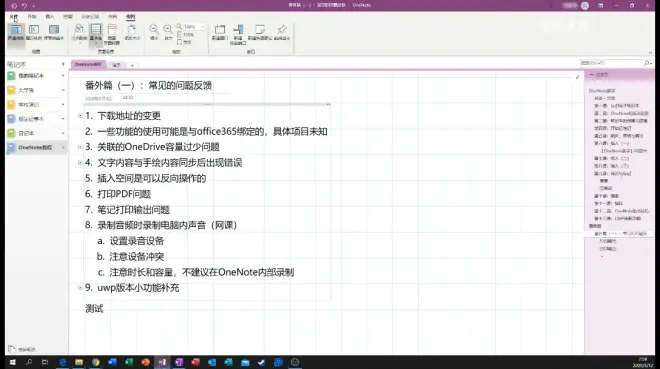The height and width of the screenshot is (369, 660).
Task: Toggle Hide Page Title option
Action: [112, 34]
